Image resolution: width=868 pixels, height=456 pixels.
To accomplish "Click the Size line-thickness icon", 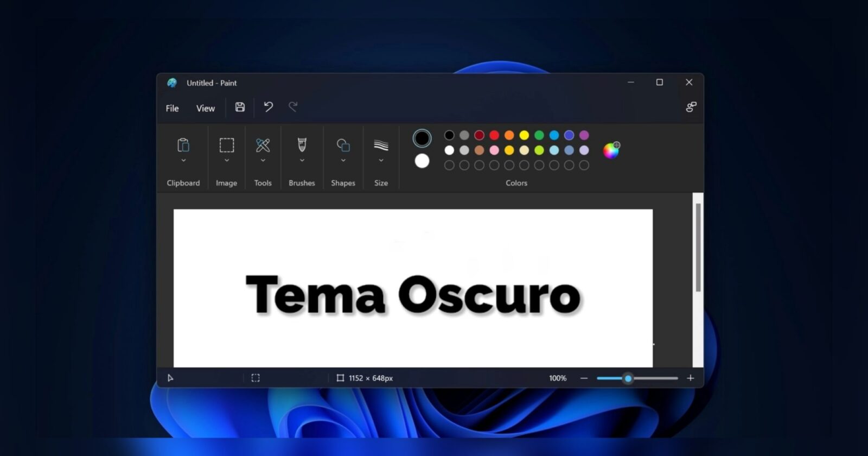I will pyautogui.click(x=381, y=145).
